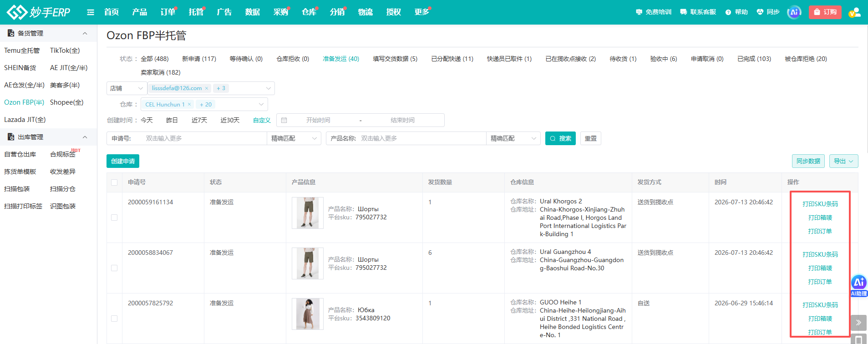Open the floating AI助理 assistant icon

point(859,286)
